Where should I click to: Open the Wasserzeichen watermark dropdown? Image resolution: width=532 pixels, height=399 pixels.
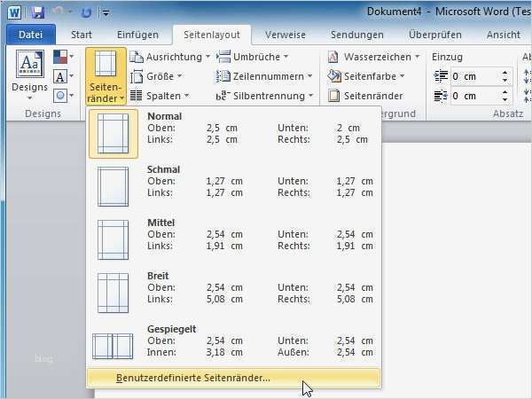click(373, 57)
